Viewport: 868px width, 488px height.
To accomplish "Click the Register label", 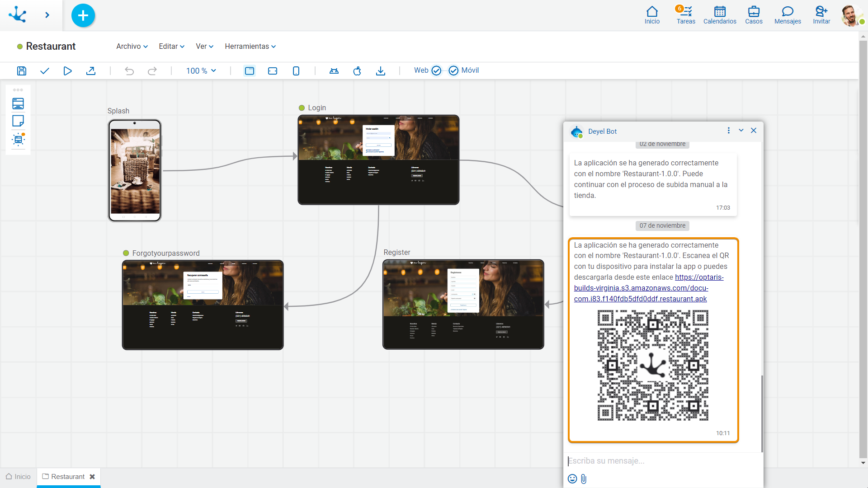I will 397,252.
